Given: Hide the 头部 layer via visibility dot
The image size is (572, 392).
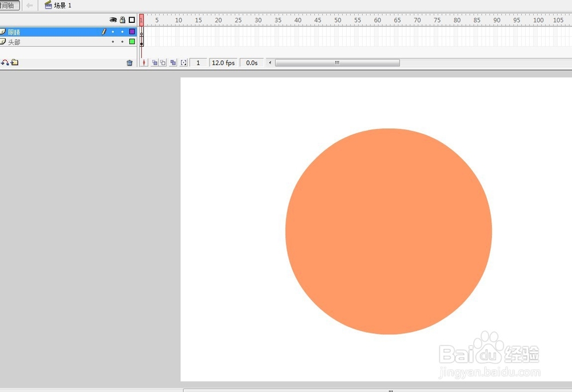Looking at the screenshot, I should point(113,42).
